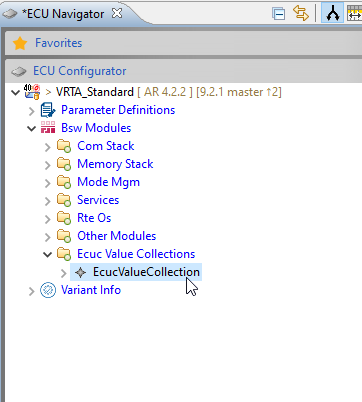Click the Favorites star icon
Image resolution: width=362 pixels, height=402 pixels.
20,43
